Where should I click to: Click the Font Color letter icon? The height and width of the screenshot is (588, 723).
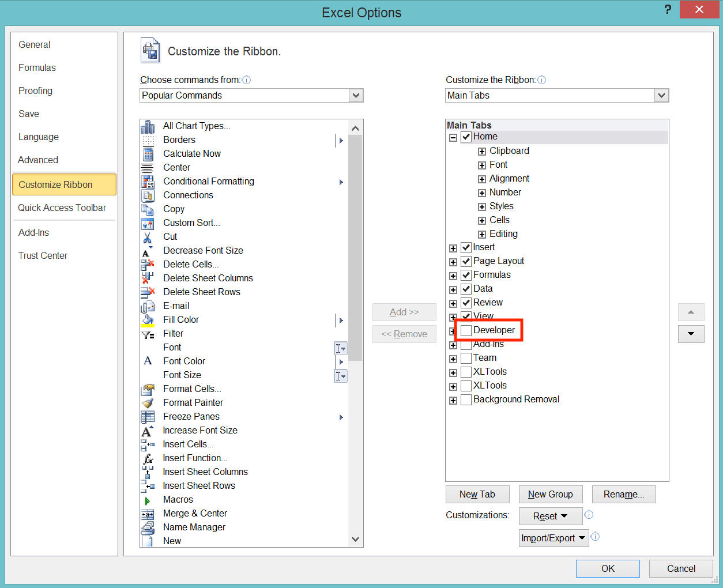coord(148,361)
